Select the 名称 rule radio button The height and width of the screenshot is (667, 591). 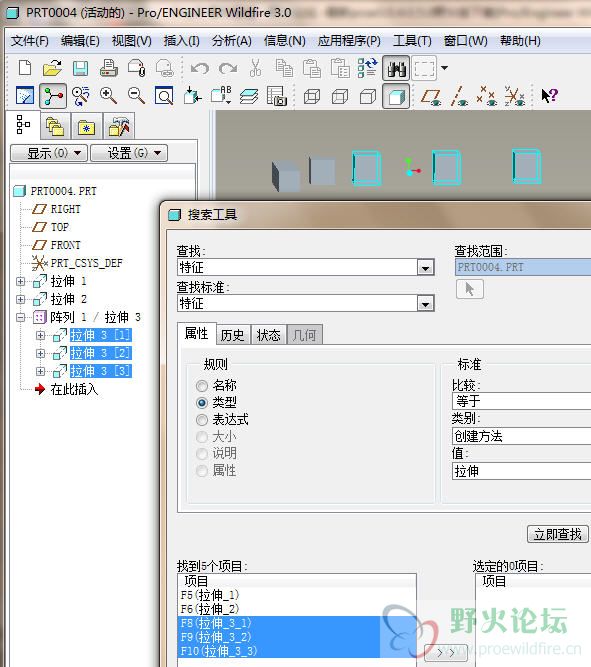click(202, 386)
